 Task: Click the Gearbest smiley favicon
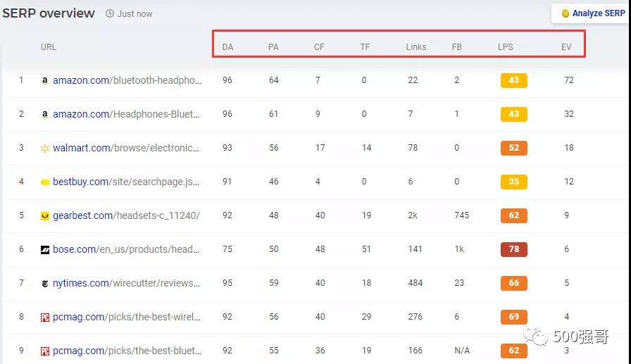(x=45, y=216)
